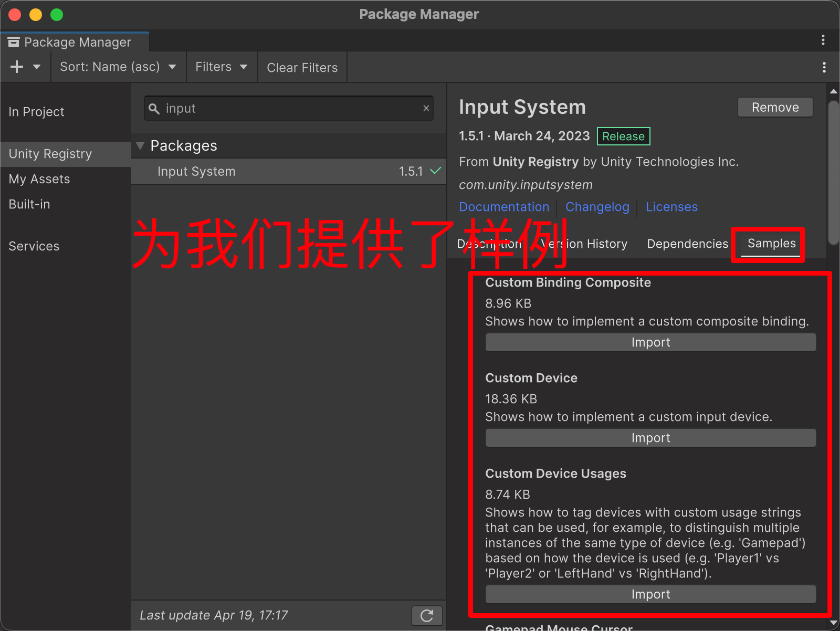
Task: Open the Sort: Name (asc) dropdown
Action: click(118, 67)
